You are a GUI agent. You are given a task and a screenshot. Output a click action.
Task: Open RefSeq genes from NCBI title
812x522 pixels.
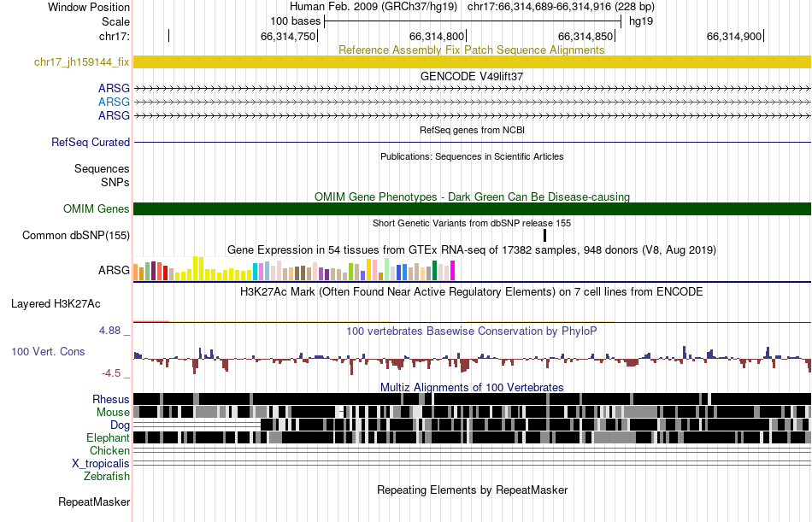click(472, 130)
